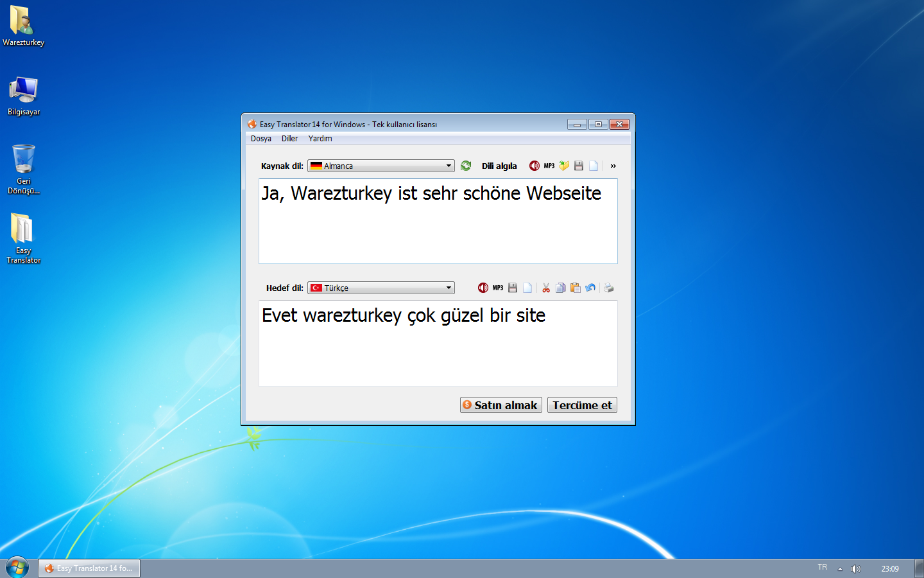The width and height of the screenshot is (924, 578).
Task: Print the translation with printer icon
Action: point(608,288)
